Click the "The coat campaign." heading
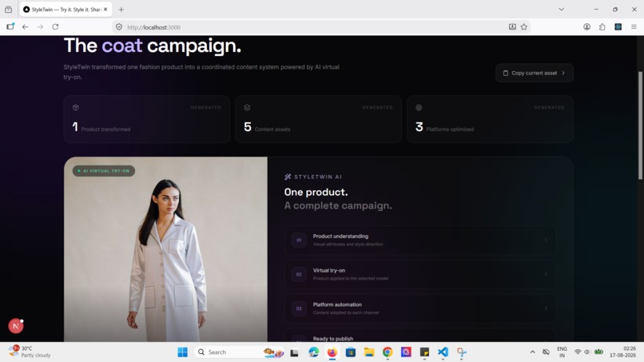This screenshot has height=362, width=644. tap(153, 46)
